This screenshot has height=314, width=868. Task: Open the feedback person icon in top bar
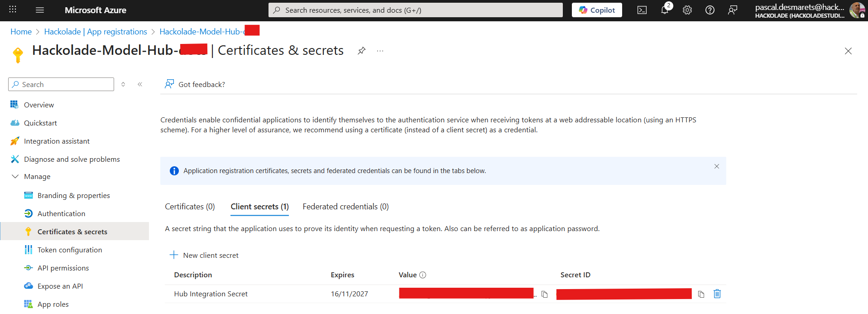click(733, 10)
